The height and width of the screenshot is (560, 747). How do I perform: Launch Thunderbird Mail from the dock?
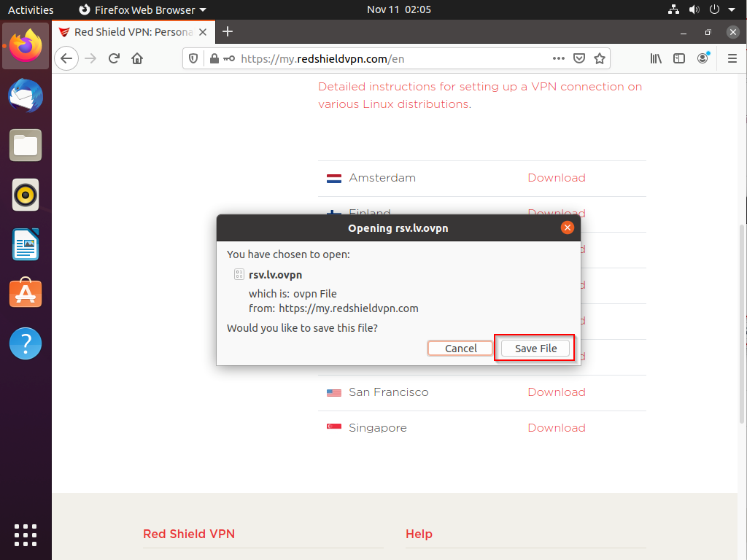[x=26, y=96]
